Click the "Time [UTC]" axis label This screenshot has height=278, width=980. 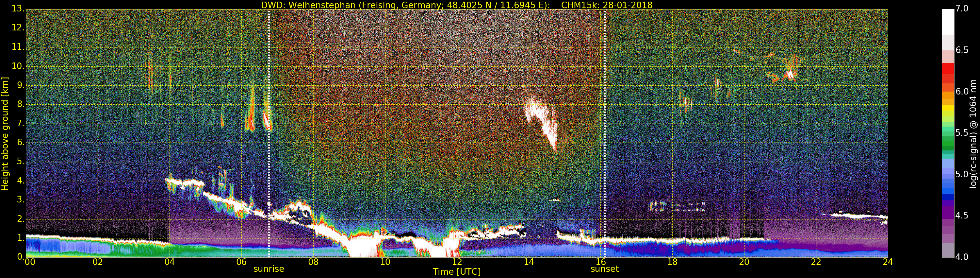coord(457,272)
